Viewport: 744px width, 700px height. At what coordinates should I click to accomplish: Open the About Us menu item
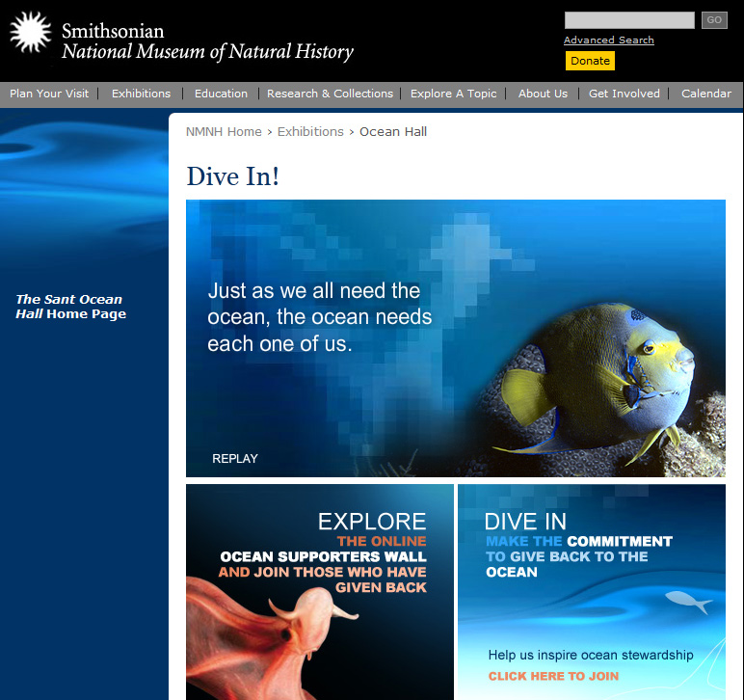(x=543, y=94)
